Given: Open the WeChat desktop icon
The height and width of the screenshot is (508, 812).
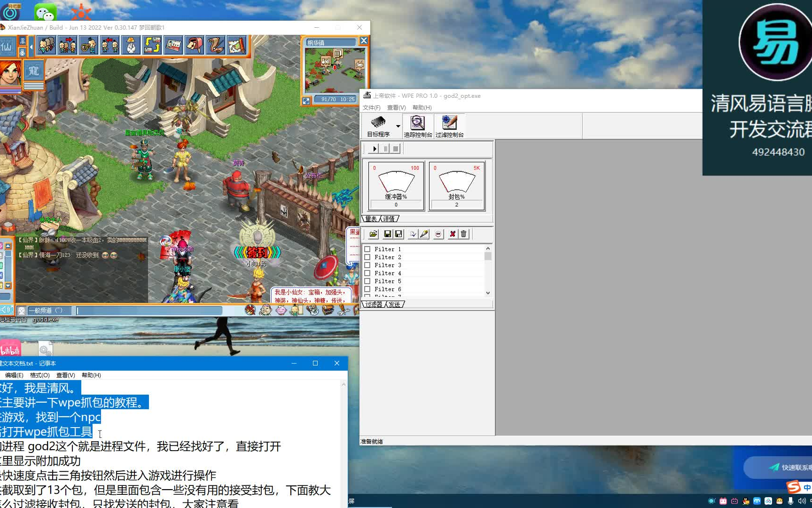Looking at the screenshot, I should 45,12.
